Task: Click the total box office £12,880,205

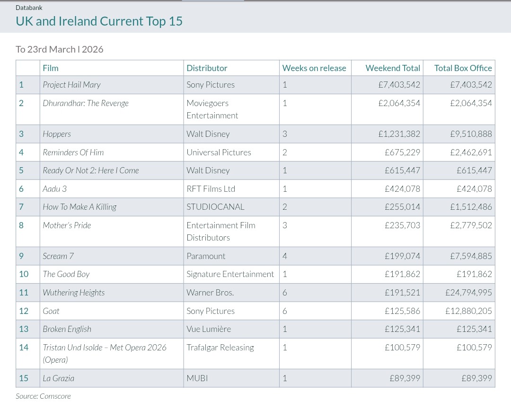Action: [468, 311]
